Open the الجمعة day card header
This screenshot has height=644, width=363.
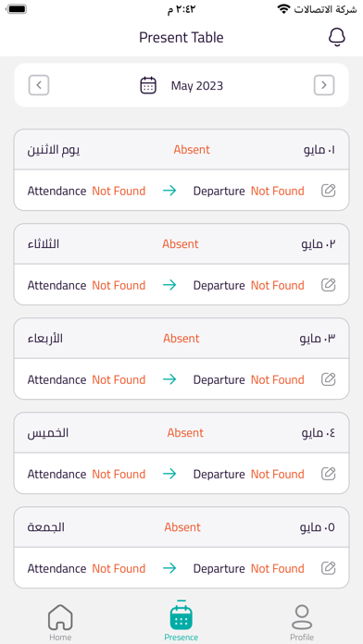181,527
